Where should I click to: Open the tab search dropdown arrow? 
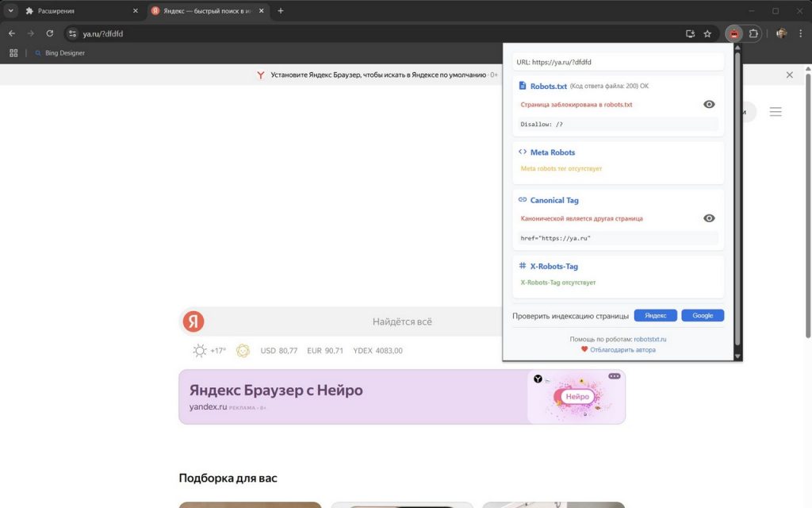tap(10, 10)
